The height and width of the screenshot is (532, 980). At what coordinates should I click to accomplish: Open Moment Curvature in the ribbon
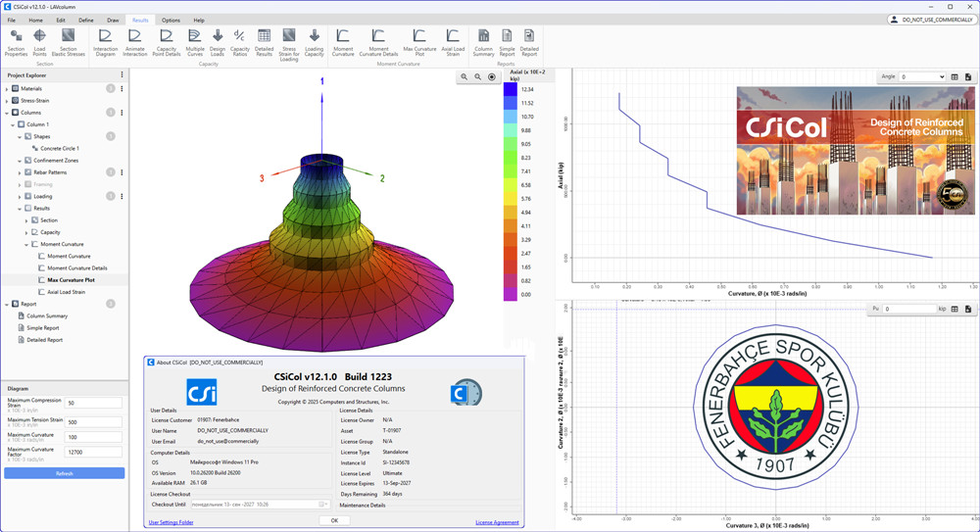click(342, 42)
